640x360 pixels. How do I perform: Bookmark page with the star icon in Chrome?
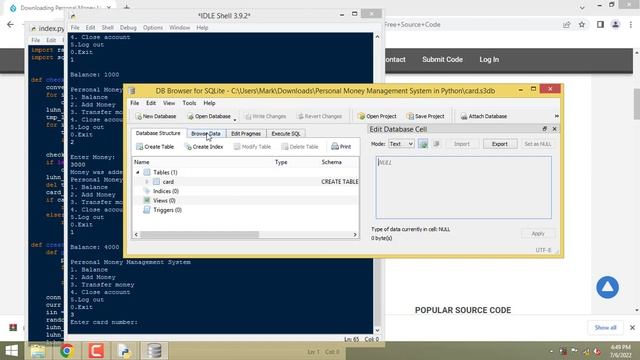coord(582,24)
